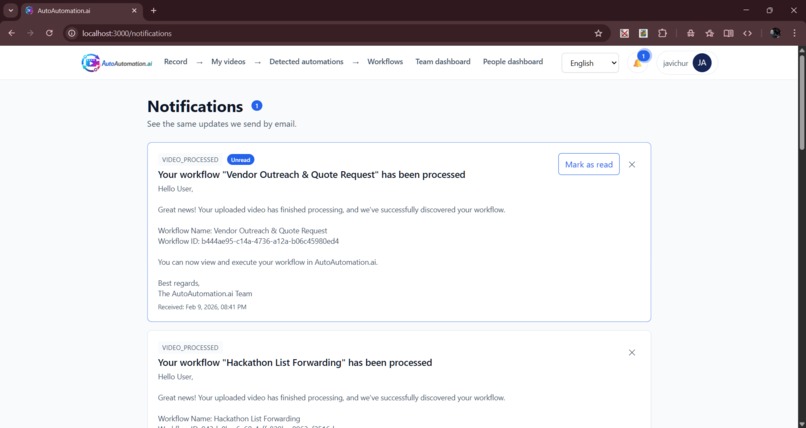Dismiss the Vendor Outreach notification
Viewport: 806px width, 428px height.
tap(632, 164)
